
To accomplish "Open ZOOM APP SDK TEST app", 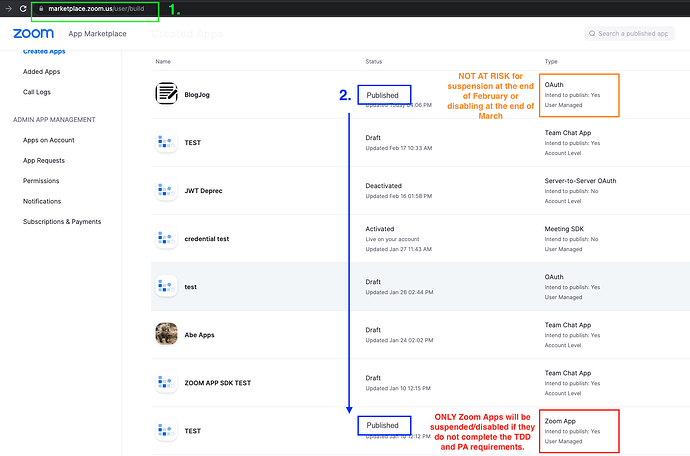I will 218,383.
